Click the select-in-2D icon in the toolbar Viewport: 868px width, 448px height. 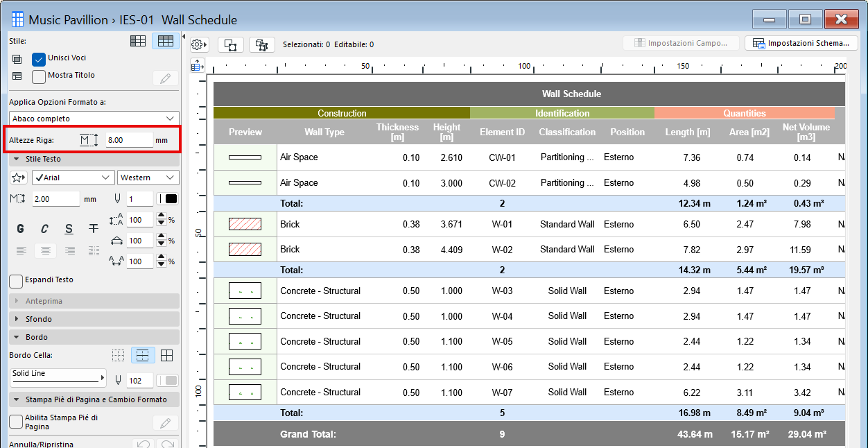(x=231, y=44)
